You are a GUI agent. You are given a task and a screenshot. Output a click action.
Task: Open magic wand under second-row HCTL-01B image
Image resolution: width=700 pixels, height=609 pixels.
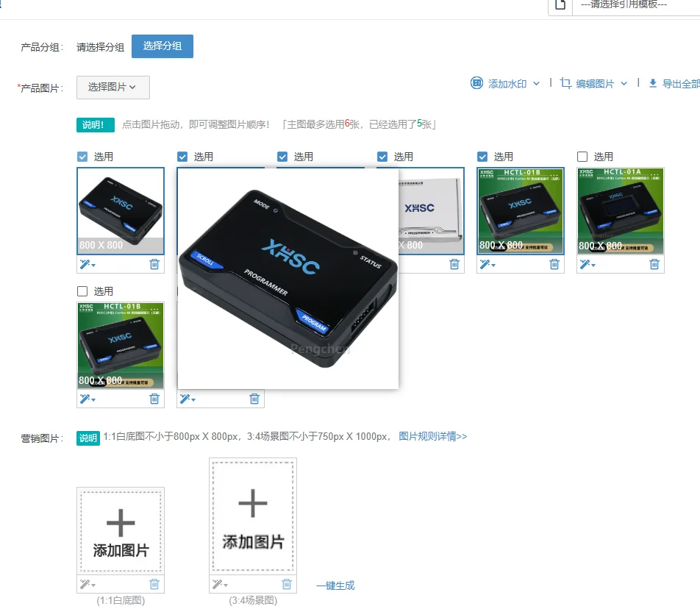pos(87,399)
